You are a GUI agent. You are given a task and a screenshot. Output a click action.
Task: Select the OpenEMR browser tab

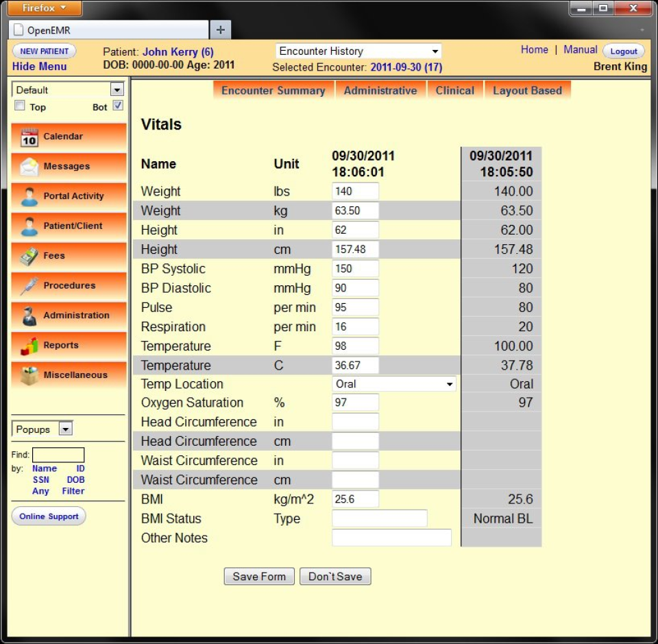tap(109, 29)
